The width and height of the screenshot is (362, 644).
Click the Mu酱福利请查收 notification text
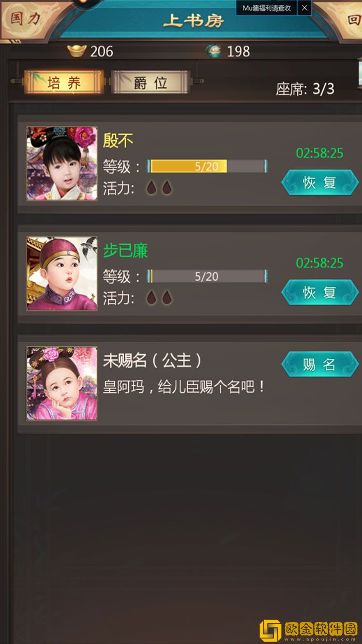click(267, 8)
